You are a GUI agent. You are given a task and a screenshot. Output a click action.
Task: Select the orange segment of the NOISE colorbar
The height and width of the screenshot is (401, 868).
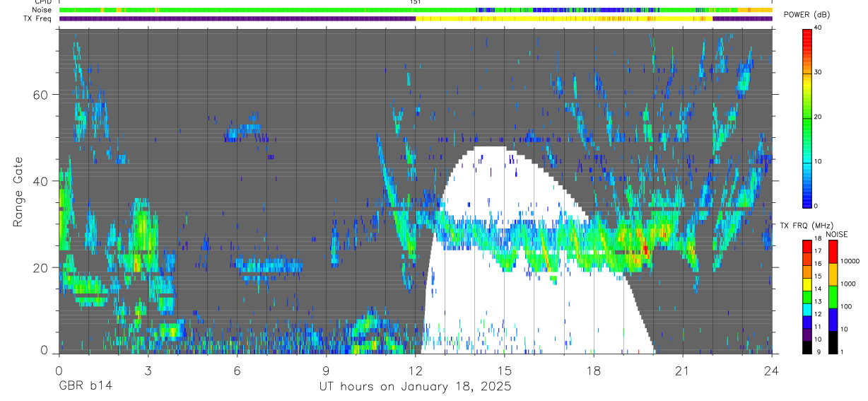click(x=833, y=274)
